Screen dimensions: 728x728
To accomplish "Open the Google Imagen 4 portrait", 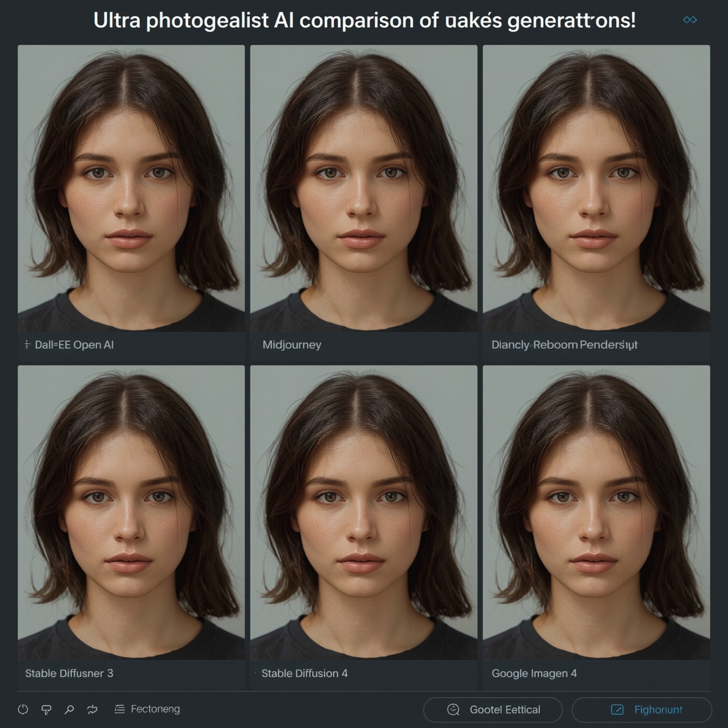I will pos(596,512).
